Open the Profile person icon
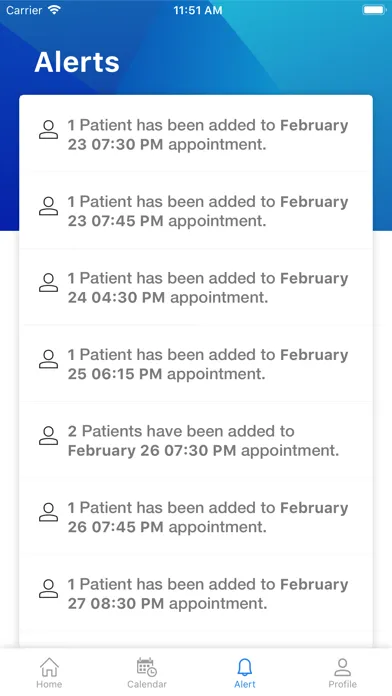 (342, 667)
